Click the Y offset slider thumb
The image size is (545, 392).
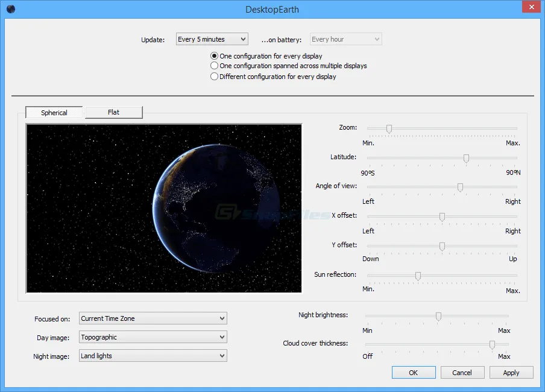[x=442, y=247]
